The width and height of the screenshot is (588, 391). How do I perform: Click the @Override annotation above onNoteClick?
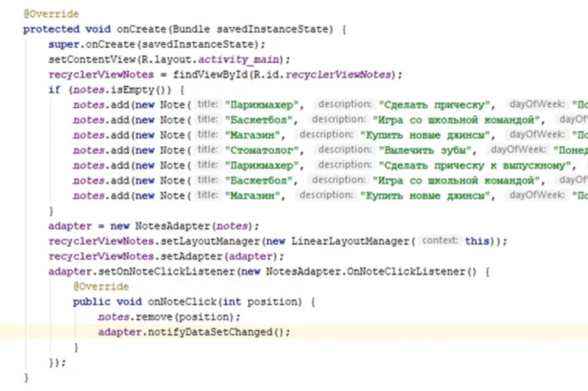tap(101, 286)
